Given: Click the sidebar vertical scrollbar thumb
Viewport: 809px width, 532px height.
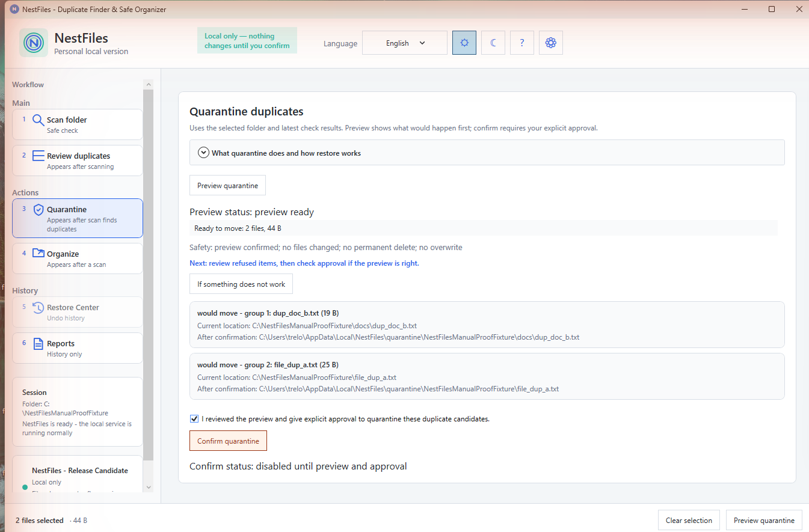Looking at the screenshot, I should coord(149,275).
